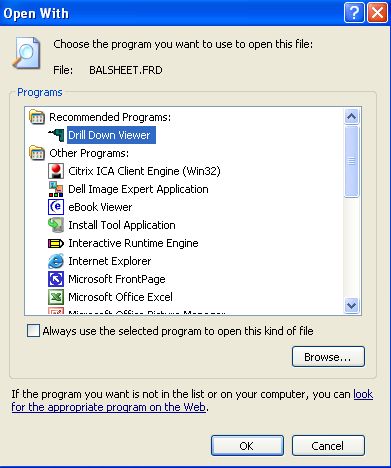Click the help question mark title bar button
The image size is (391, 468).
(354, 13)
